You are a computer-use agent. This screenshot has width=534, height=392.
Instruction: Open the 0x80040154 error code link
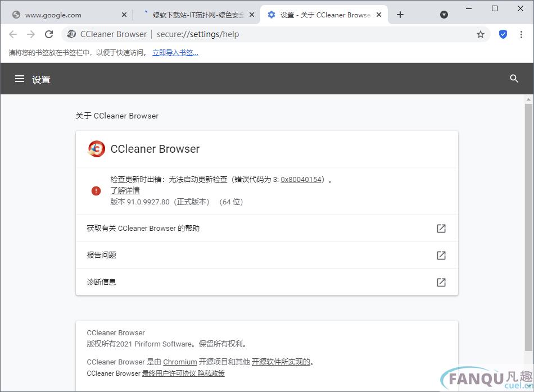click(x=301, y=179)
